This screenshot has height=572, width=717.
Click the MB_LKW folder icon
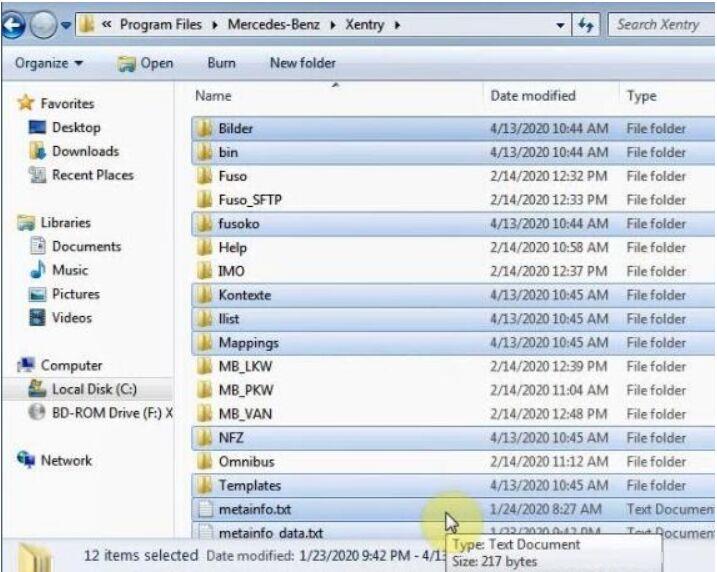coord(204,366)
